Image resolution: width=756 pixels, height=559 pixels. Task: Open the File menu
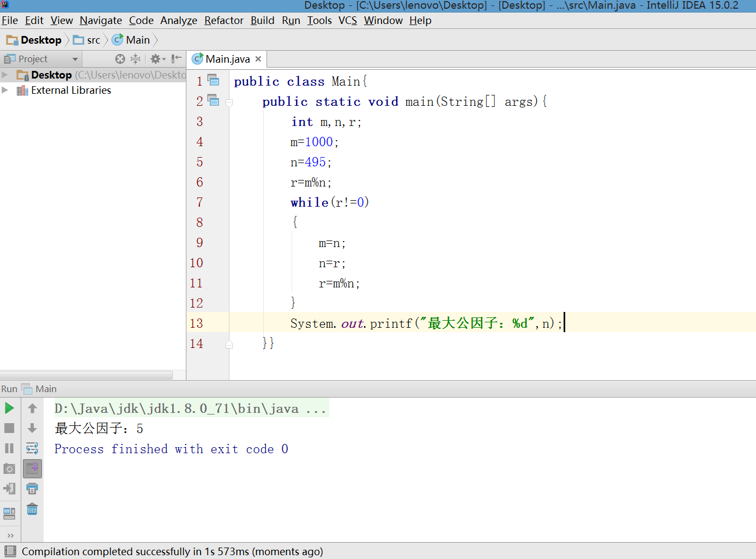point(10,20)
